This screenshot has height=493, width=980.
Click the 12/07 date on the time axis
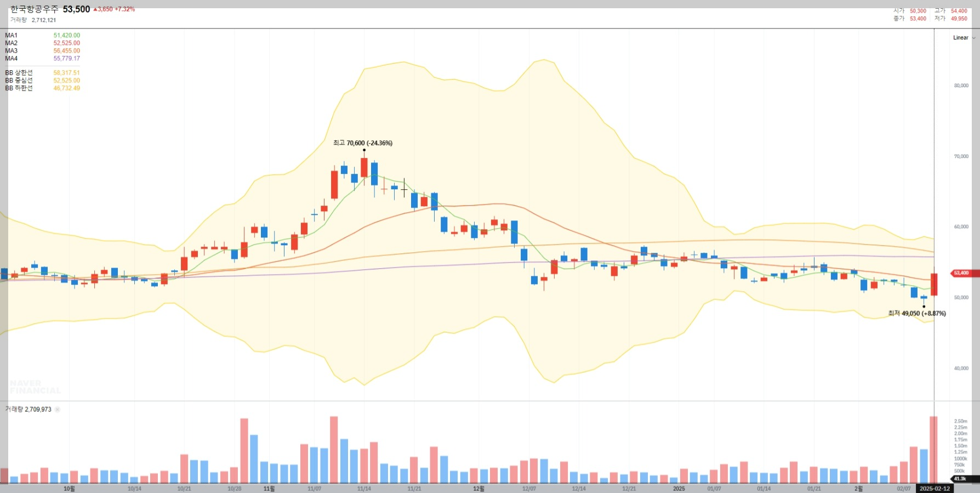pyautogui.click(x=529, y=489)
